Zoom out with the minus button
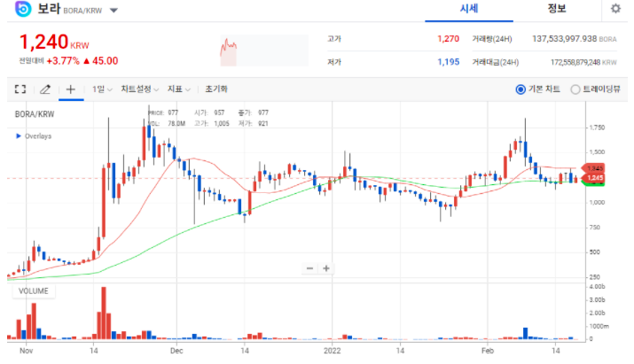 tap(309, 268)
